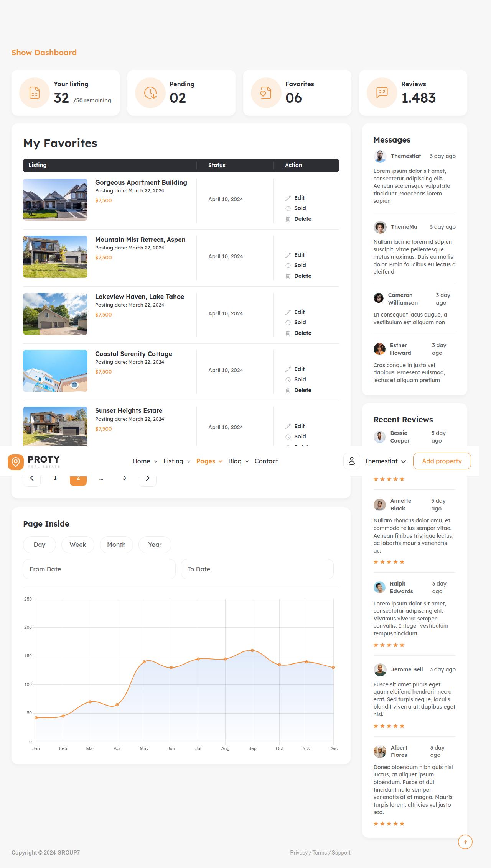Screen dimensions: 491x868
Task: Open the Contact page
Action: pyautogui.click(x=266, y=461)
